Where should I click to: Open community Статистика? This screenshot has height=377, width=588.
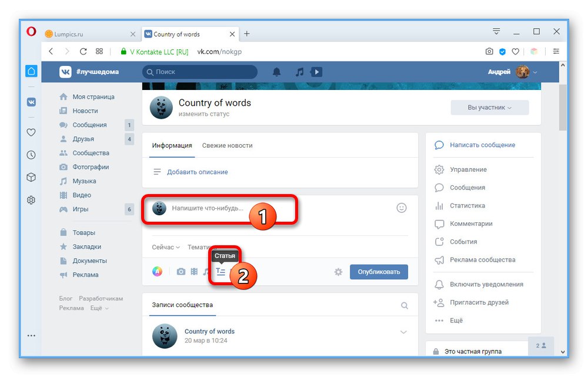pyautogui.click(x=467, y=206)
